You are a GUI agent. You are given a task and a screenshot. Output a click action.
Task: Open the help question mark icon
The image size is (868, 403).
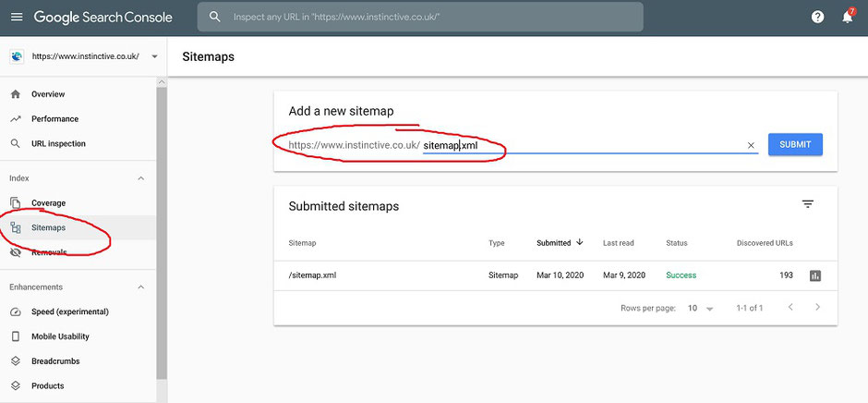point(817,18)
